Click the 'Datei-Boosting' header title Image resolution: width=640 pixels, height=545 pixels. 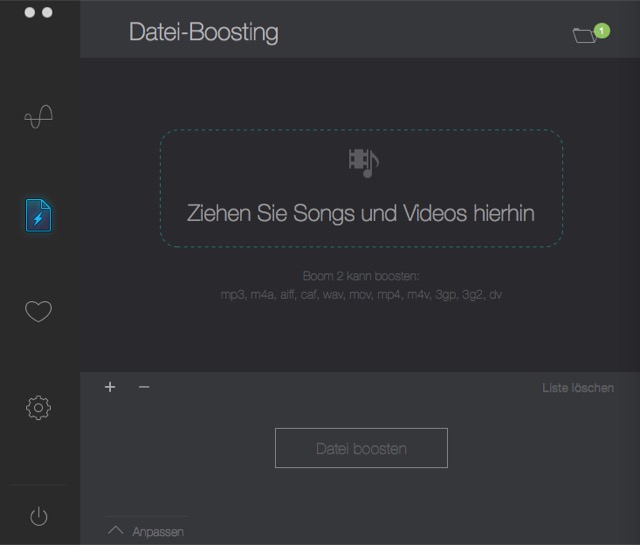point(204,32)
